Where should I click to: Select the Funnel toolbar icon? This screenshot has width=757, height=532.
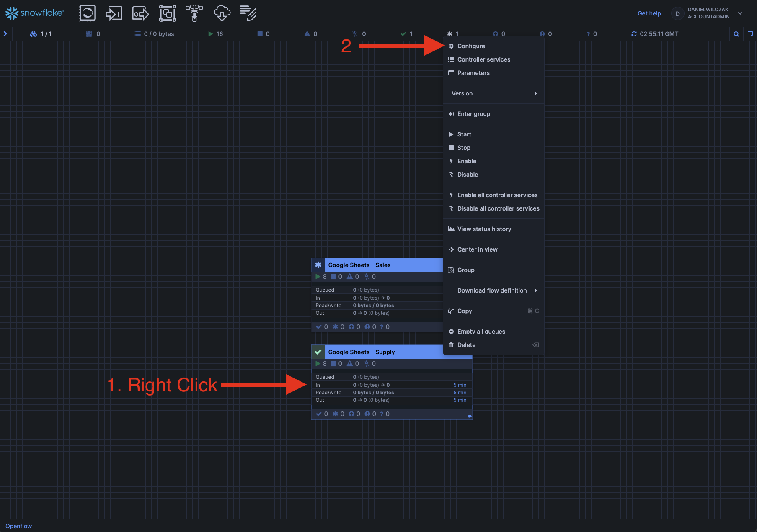pyautogui.click(x=194, y=13)
